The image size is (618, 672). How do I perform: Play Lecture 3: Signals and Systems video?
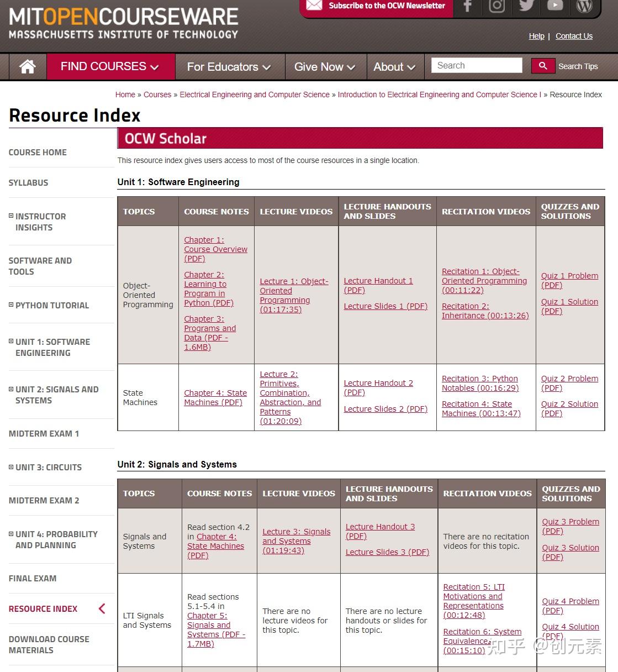[297, 541]
